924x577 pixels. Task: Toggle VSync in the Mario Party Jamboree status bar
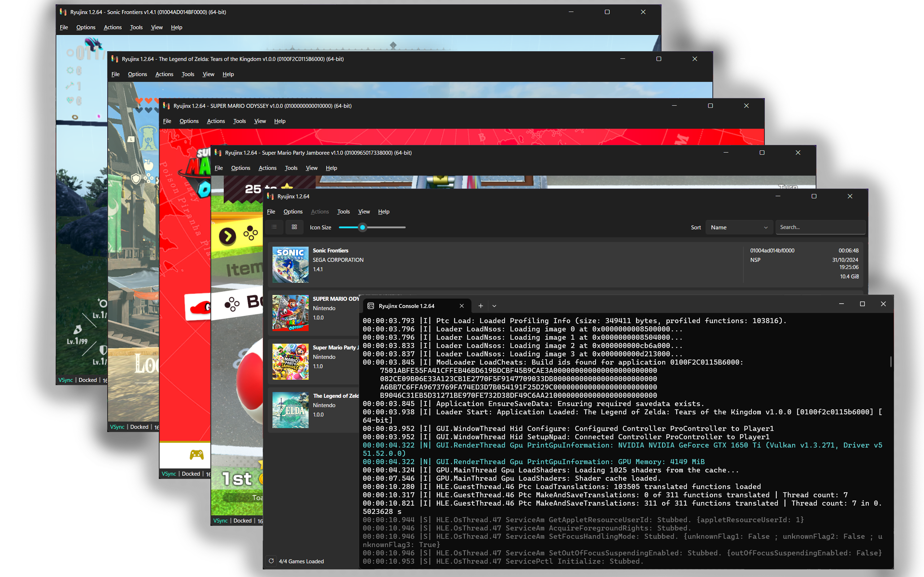220,520
